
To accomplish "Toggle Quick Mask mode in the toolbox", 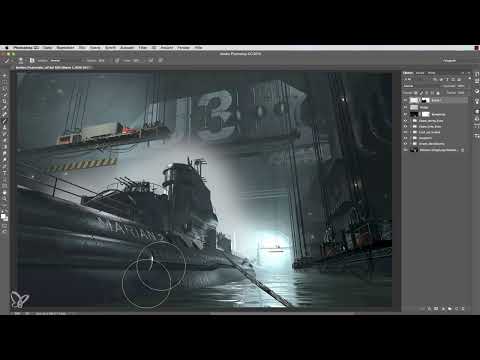I will [4, 225].
